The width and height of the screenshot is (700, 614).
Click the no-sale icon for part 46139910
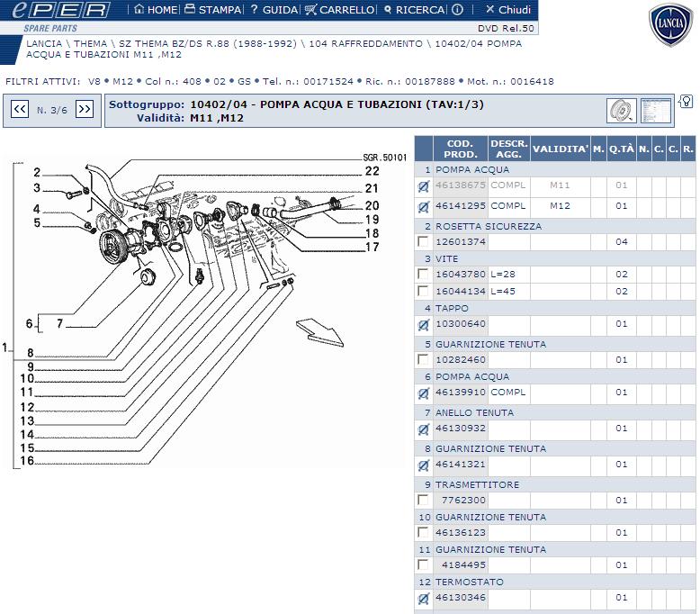click(423, 393)
